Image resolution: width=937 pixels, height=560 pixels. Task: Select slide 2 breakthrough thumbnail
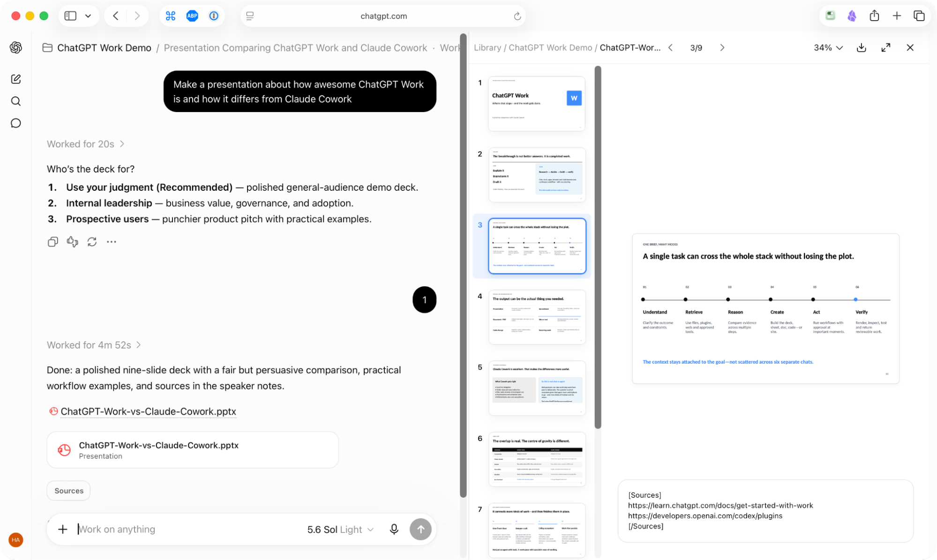click(537, 175)
